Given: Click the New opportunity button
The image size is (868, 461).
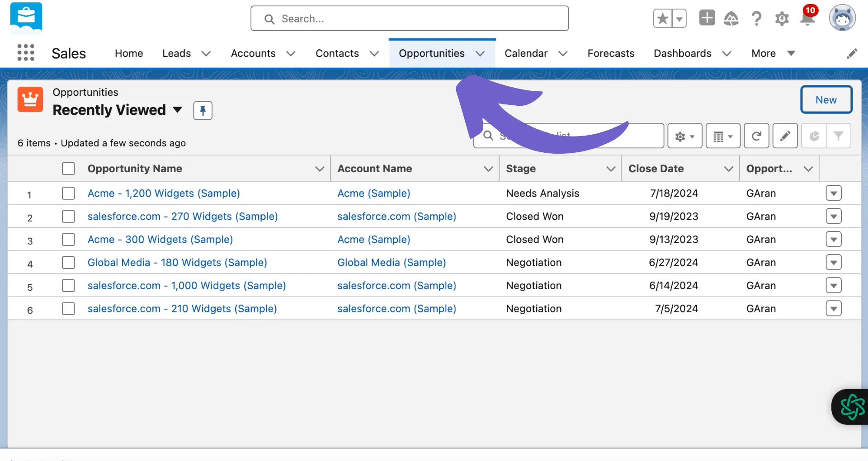Looking at the screenshot, I should (826, 100).
